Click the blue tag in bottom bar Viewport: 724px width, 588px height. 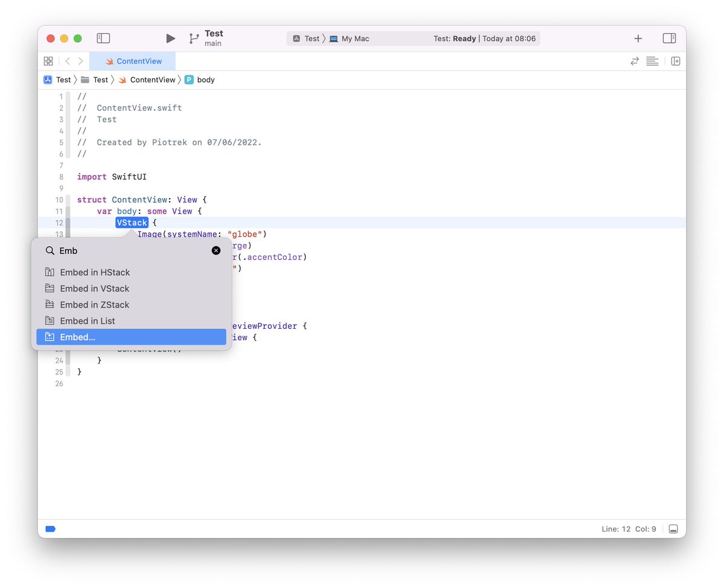51,529
